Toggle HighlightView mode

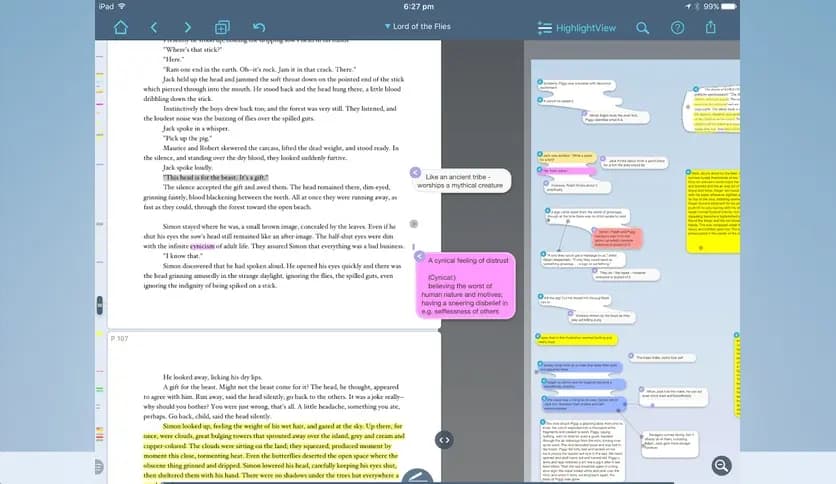pyautogui.click(x=577, y=28)
